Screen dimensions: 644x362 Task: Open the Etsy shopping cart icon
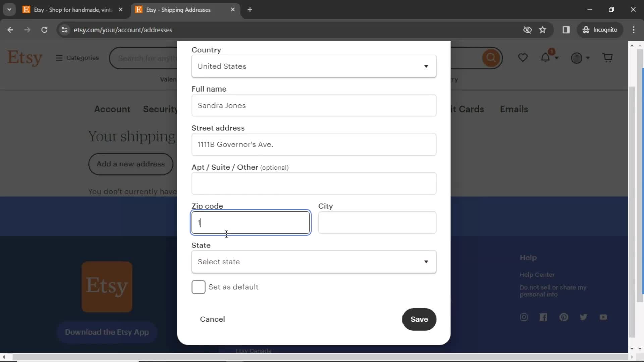tap(608, 57)
